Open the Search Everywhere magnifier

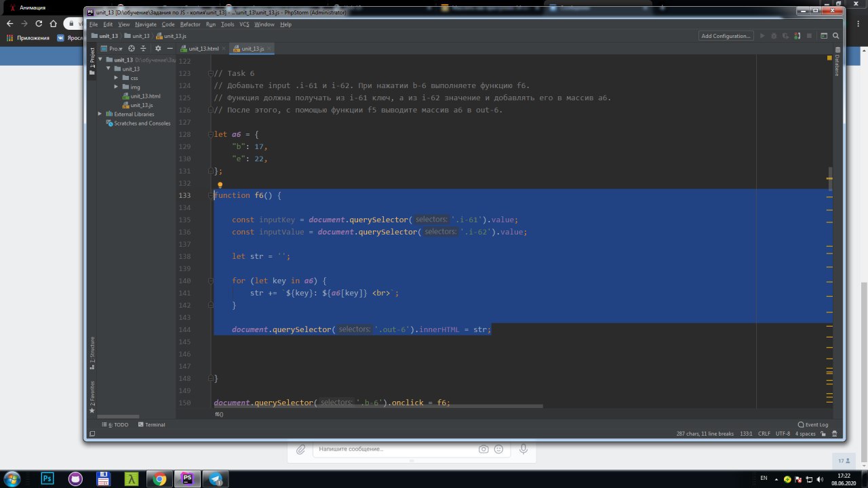835,36
